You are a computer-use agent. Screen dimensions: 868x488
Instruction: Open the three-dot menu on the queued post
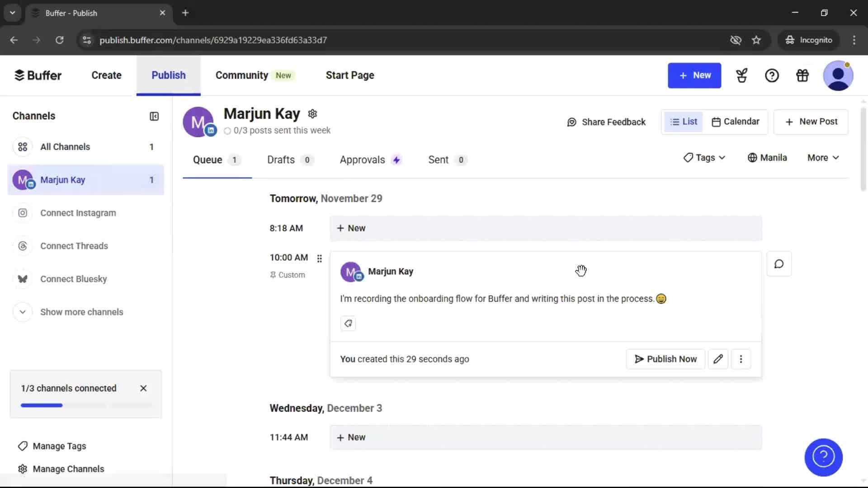pos(741,359)
